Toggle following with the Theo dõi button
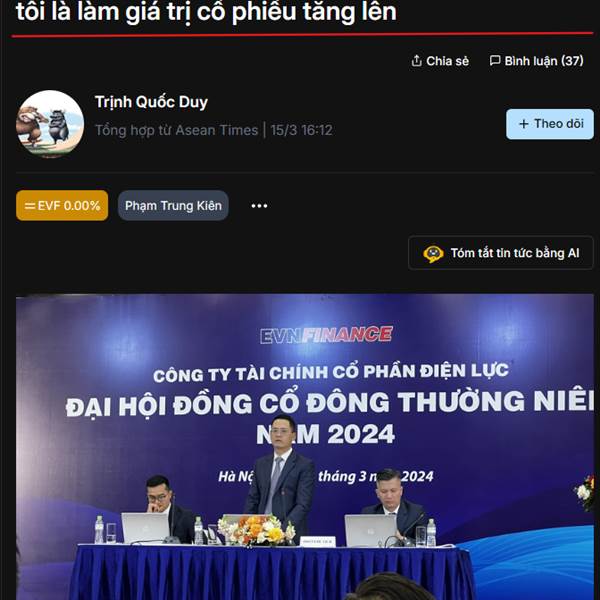Viewport: 600px width, 600px height. [x=550, y=124]
